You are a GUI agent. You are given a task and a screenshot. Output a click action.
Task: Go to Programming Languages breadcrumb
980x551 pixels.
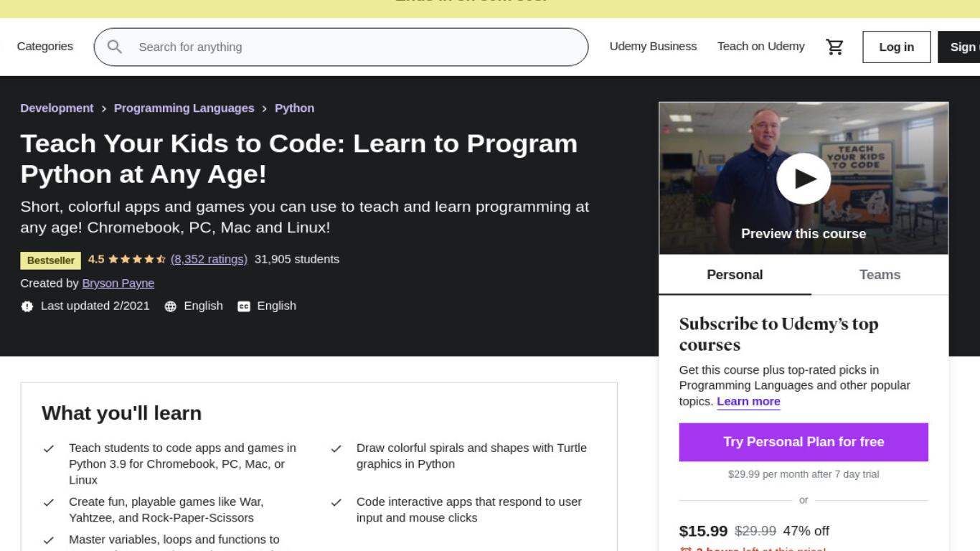point(184,108)
